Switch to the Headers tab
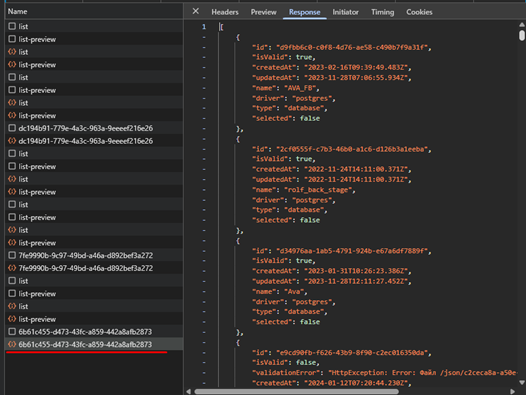Viewport: 526px width, 395px height. 225,12
